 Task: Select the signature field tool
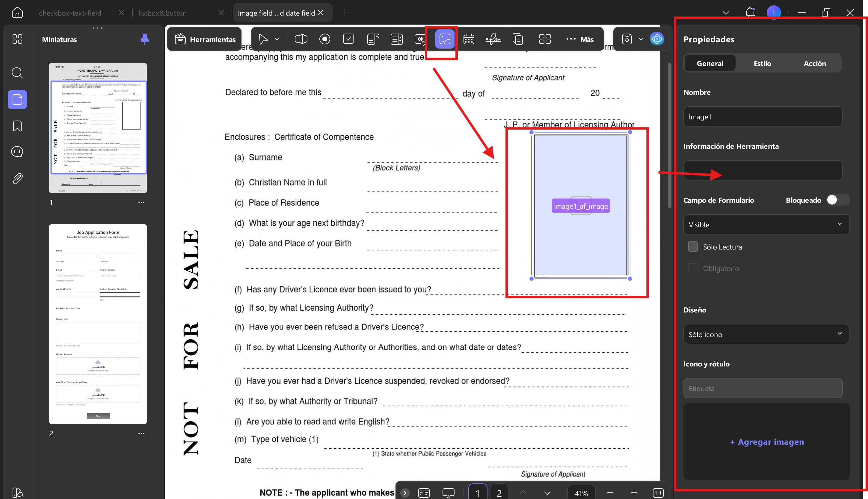tap(493, 39)
